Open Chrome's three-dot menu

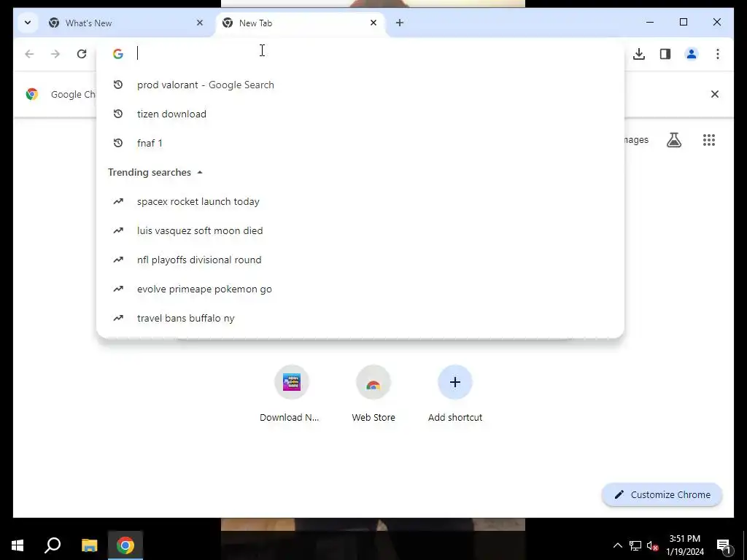(718, 54)
